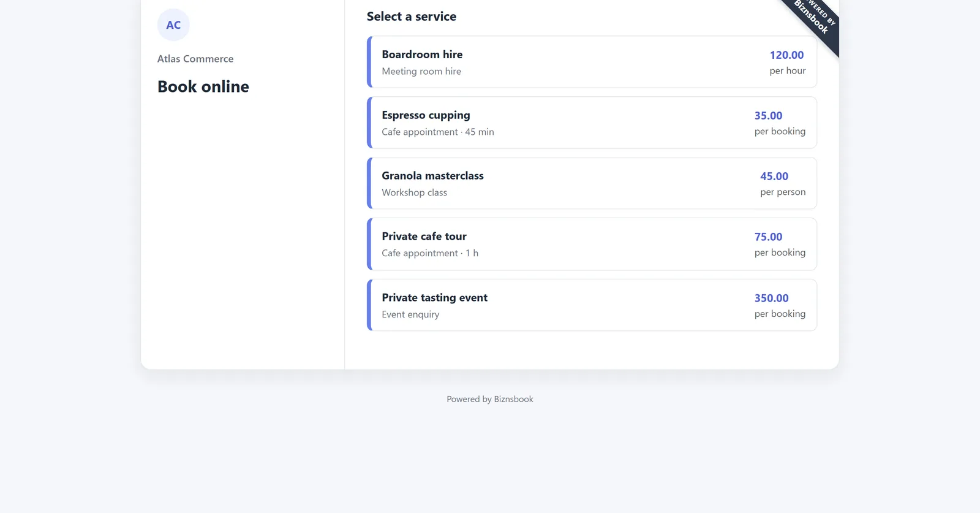This screenshot has width=980, height=513.
Task: Click 'Cafe appointment · 45 min' text
Action: tap(438, 132)
